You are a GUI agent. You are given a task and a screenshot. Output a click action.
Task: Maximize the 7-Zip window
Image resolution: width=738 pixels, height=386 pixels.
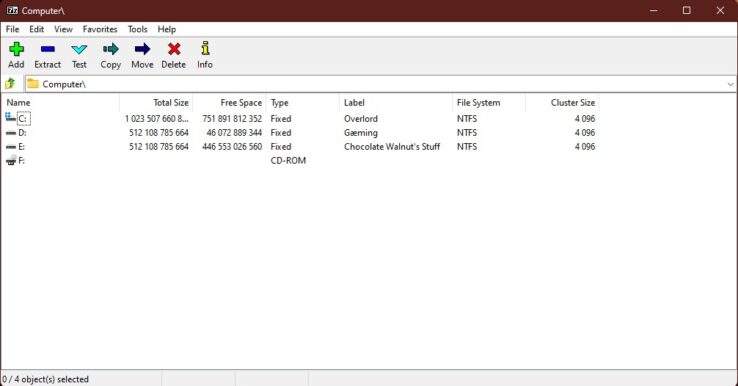coord(687,10)
